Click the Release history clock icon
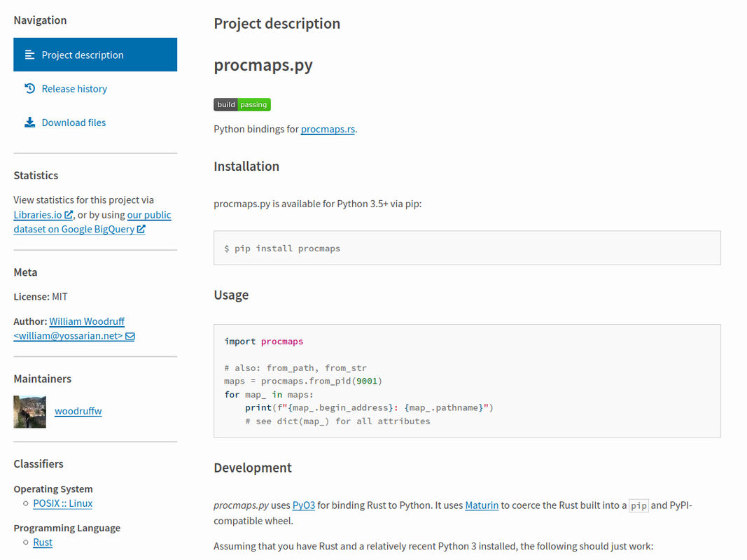Image resolution: width=747 pixels, height=560 pixels. click(x=29, y=89)
